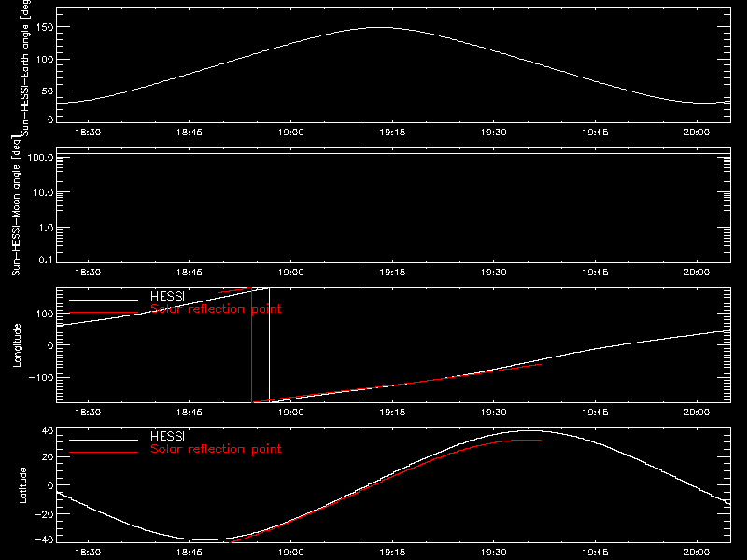Select the 0.1 tick label on Moon angle plot
Screen dimensions: 747x560
46,259
